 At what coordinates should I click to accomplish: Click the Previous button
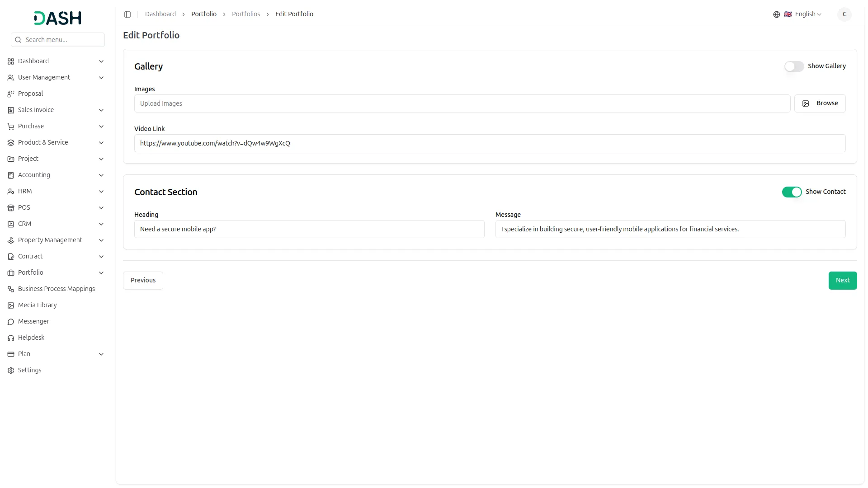coord(143,281)
